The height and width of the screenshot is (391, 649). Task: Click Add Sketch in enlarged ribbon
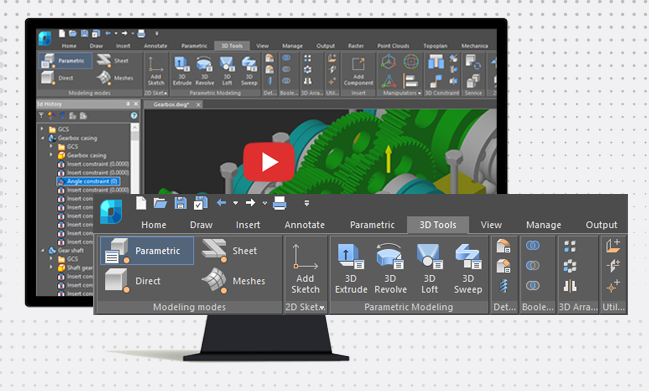tap(305, 269)
